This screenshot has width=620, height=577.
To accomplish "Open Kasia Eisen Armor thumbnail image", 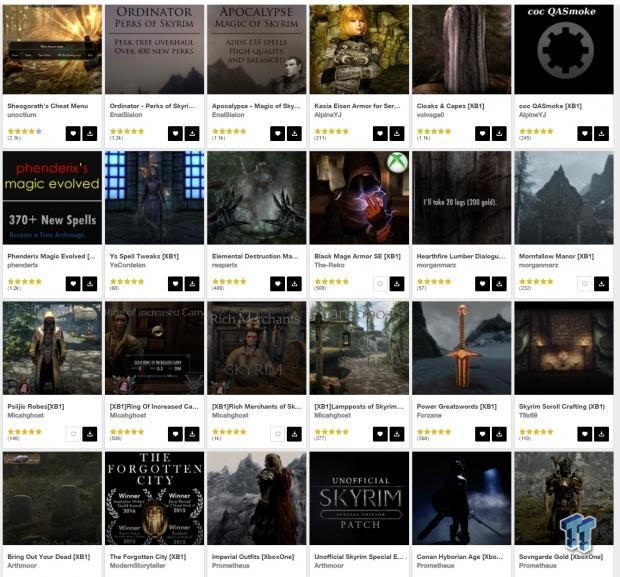I will click(x=359, y=49).
